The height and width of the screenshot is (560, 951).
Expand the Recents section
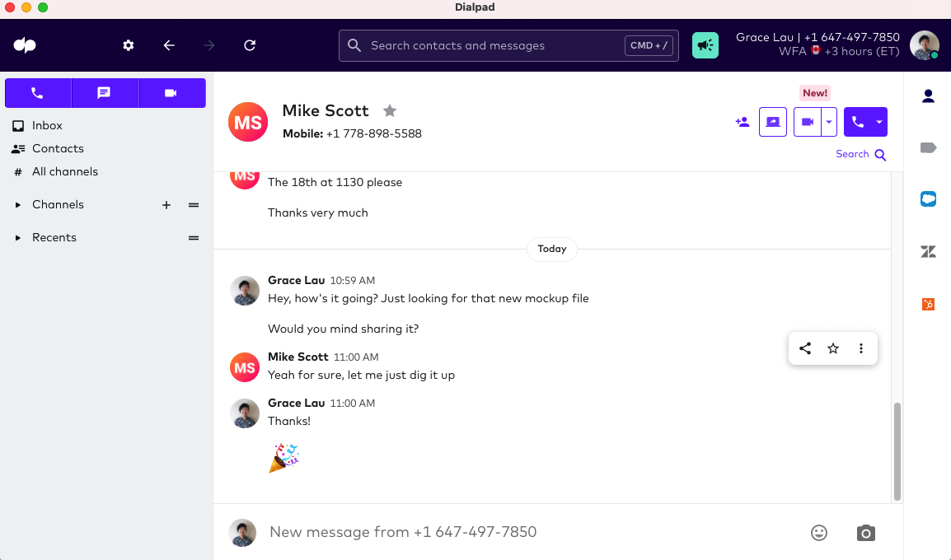17,237
